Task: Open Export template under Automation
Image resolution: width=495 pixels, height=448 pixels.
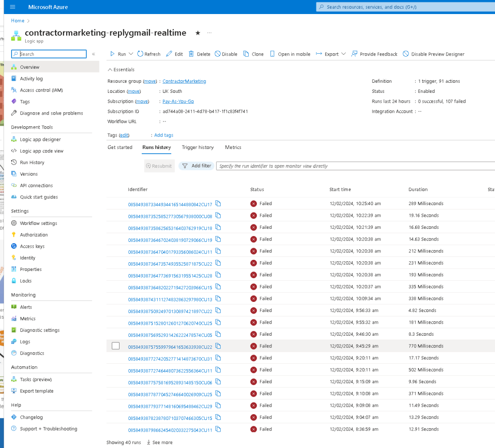Action: coord(37,391)
